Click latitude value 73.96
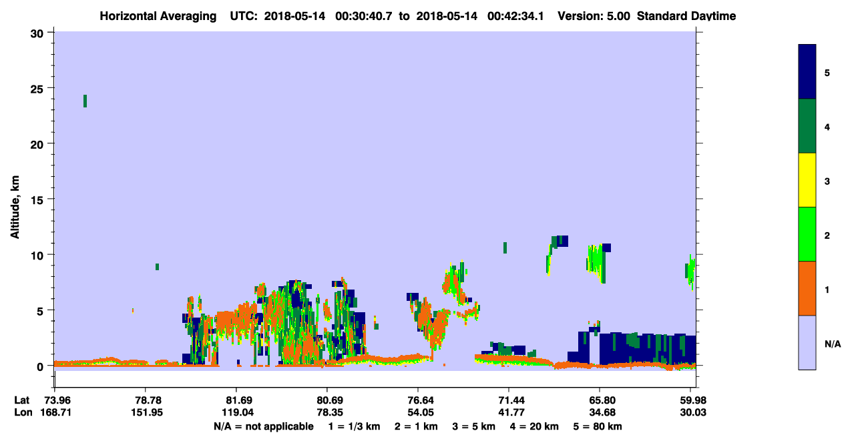Viewport: 868px width, 445px height. pyautogui.click(x=55, y=400)
